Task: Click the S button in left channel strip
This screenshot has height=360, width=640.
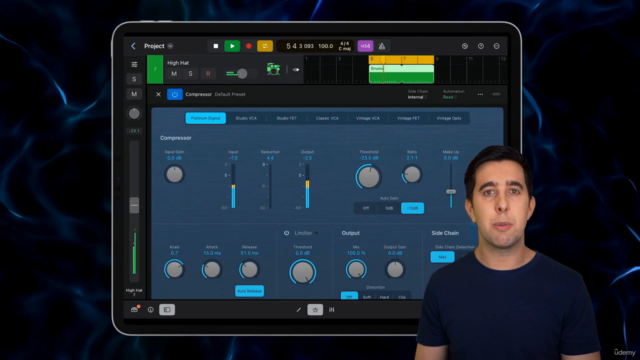Action: (x=134, y=79)
